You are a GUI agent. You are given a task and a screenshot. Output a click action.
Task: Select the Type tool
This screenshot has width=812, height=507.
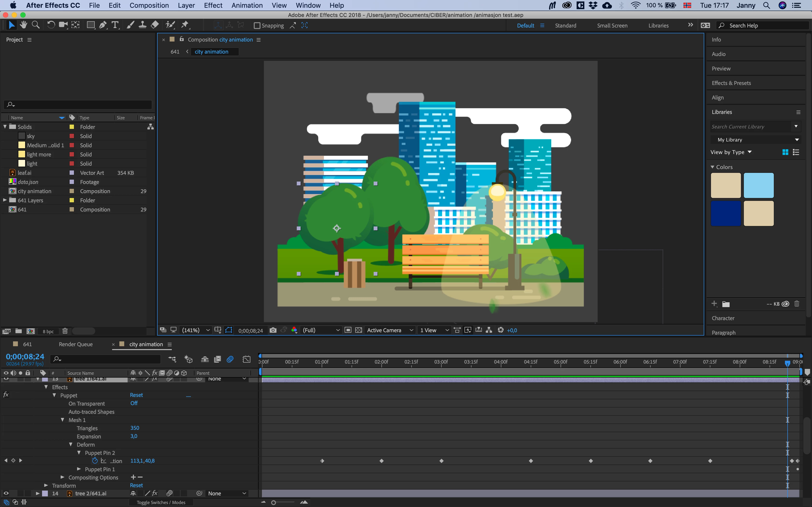(115, 25)
